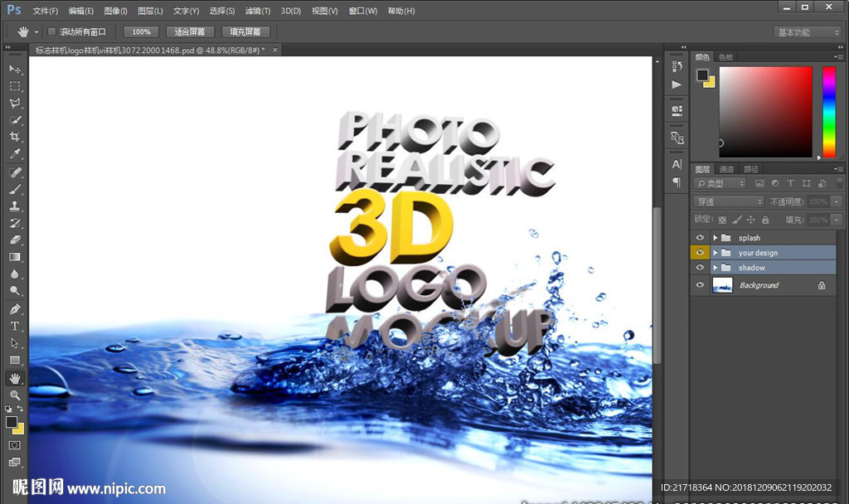The image size is (849, 504).
Task: Click the Fill Screen button
Action: 245,32
